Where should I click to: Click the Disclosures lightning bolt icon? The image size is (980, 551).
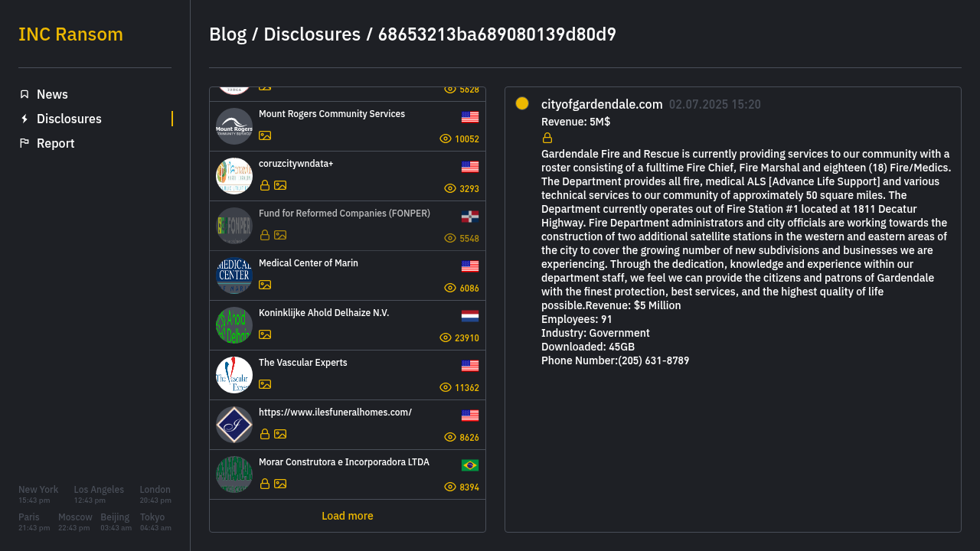(24, 119)
